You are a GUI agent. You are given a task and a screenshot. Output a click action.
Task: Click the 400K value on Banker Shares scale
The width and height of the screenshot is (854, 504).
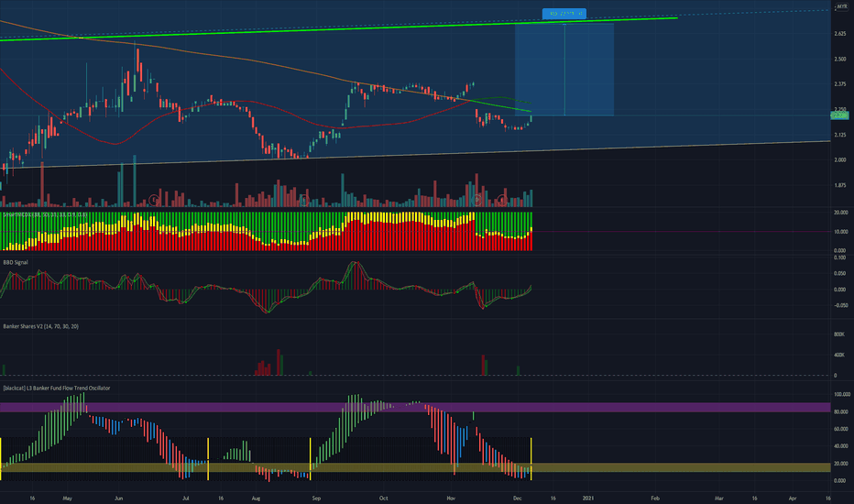(838, 355)
